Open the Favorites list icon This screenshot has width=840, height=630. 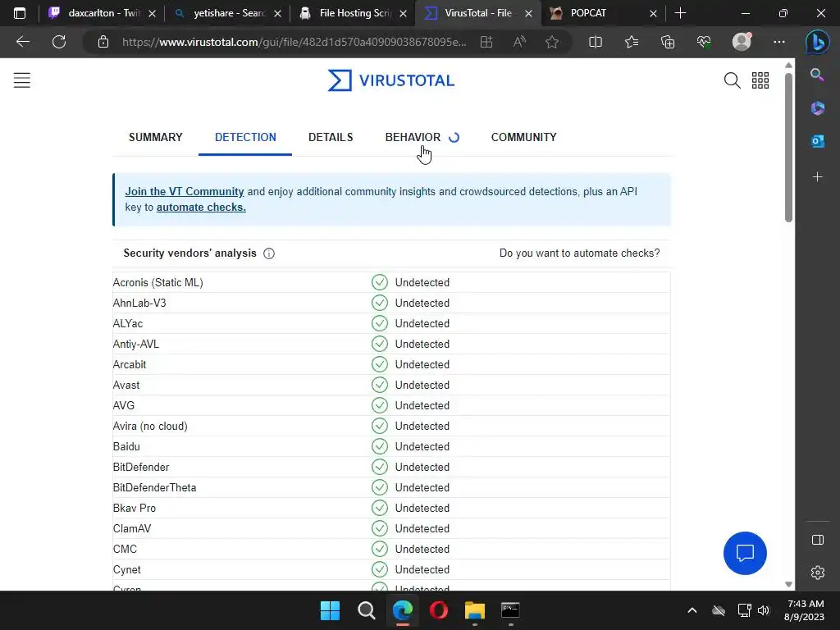click(x=632, y=42)
